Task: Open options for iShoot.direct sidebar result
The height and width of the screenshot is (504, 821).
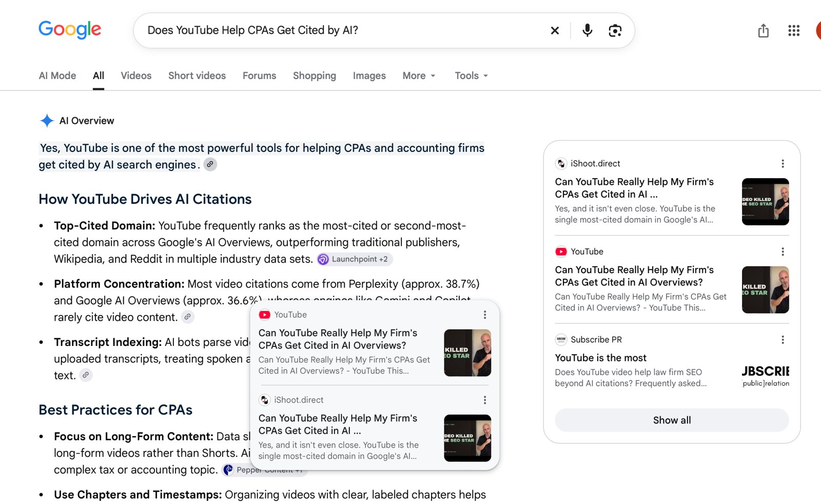Action: click(x=783, y=164)
